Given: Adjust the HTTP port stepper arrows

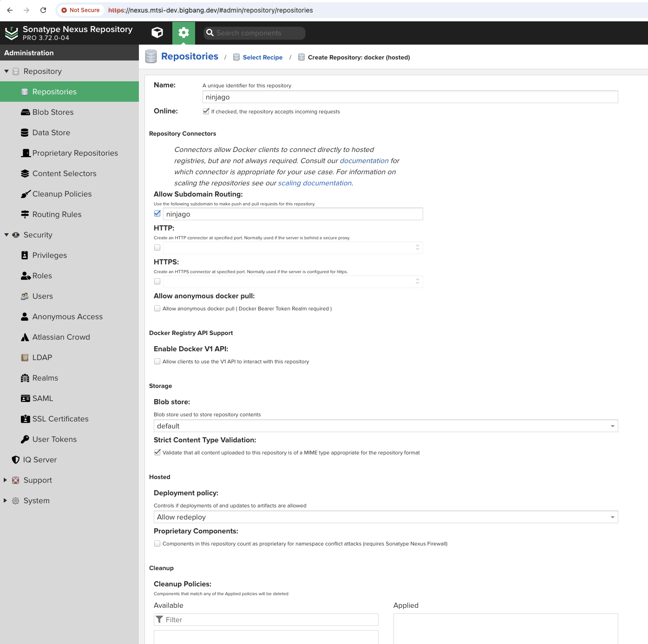Looking at the screenshot, I should pos(418,248).
